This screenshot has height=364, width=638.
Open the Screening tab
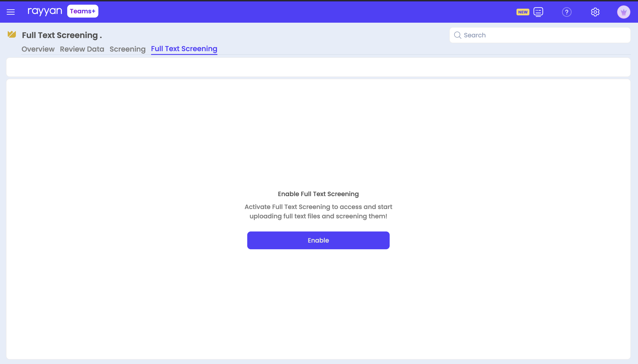pos(127,49)
